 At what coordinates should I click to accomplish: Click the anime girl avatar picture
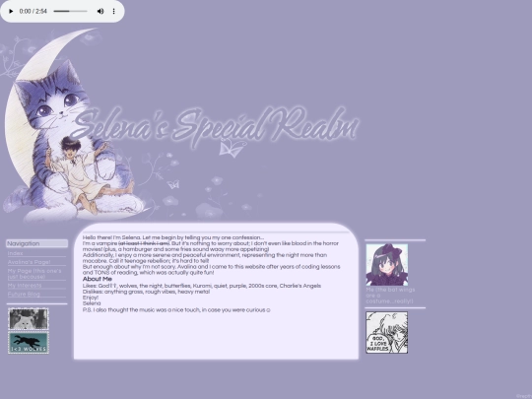point(387,265)
